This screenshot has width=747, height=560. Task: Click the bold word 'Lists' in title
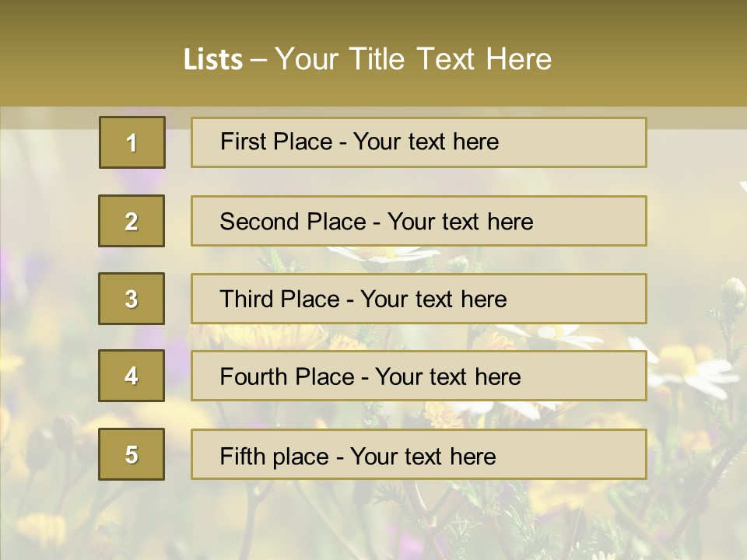[212, 60]
